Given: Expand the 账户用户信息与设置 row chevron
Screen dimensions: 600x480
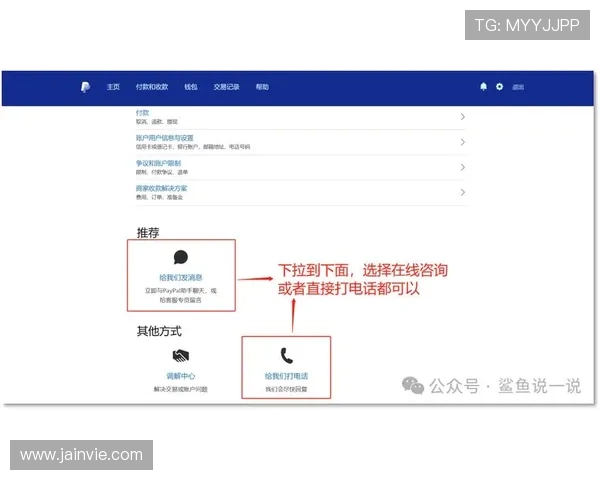Looking at the screenshot, I should point(463,142).
